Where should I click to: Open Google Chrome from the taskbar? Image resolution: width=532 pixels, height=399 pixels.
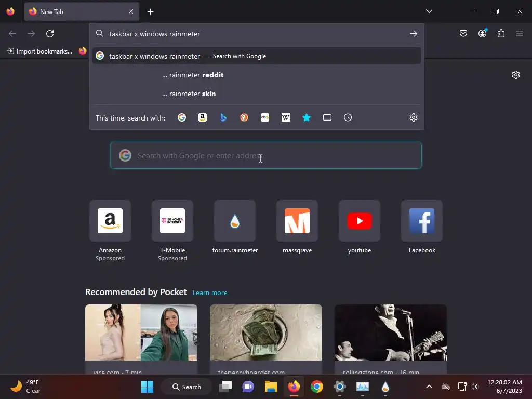click(x=316, y=387)
